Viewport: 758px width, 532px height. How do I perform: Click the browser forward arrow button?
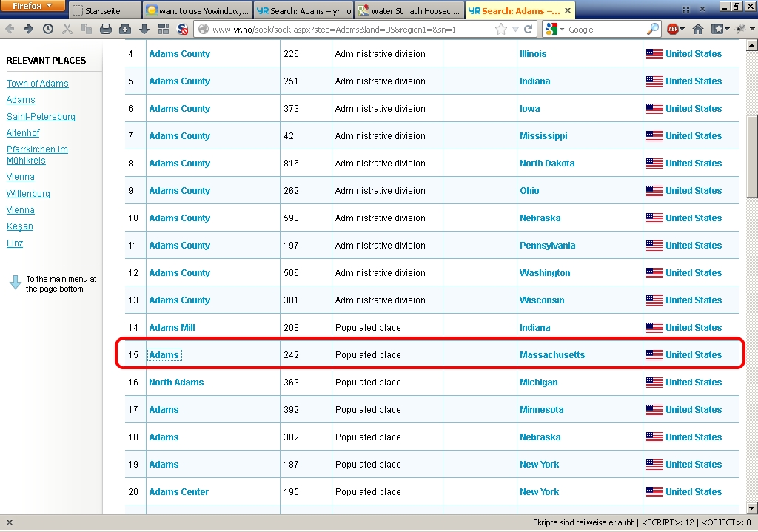tap(28, 29)
